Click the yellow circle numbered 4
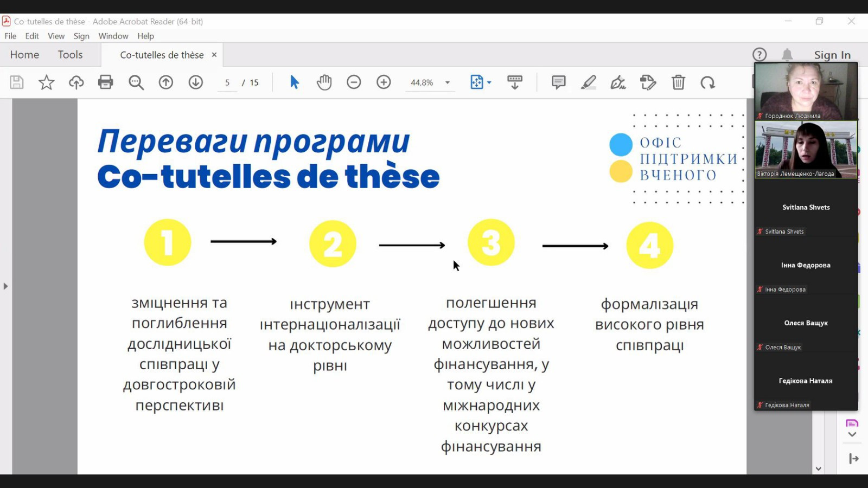 click(x=650, y=245)
